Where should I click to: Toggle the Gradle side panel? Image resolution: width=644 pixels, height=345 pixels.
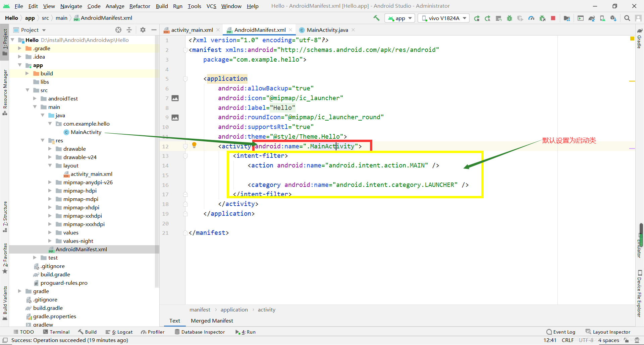[639, 39]
